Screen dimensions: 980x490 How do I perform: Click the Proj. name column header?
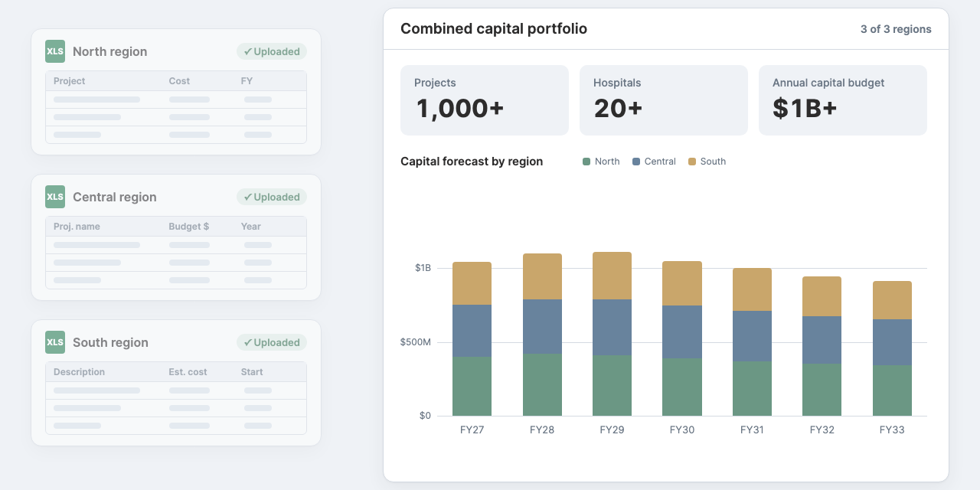[77, 227]
